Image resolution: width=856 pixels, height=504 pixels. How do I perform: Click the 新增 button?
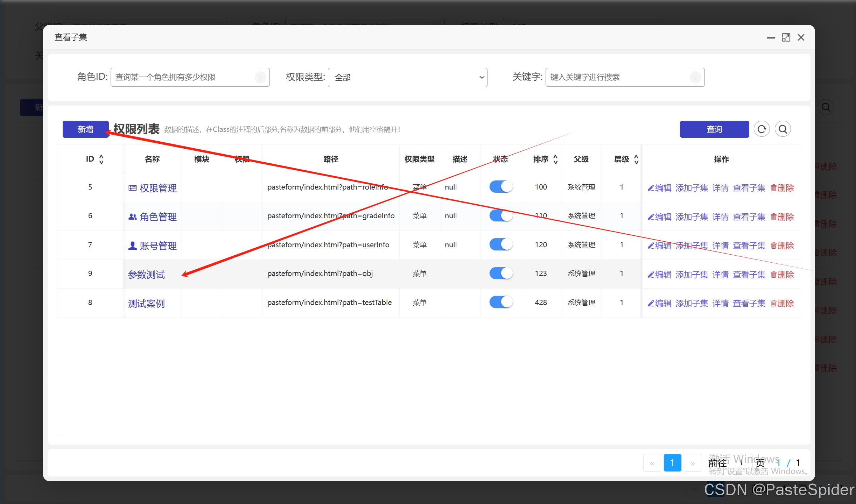pos(86,129)
